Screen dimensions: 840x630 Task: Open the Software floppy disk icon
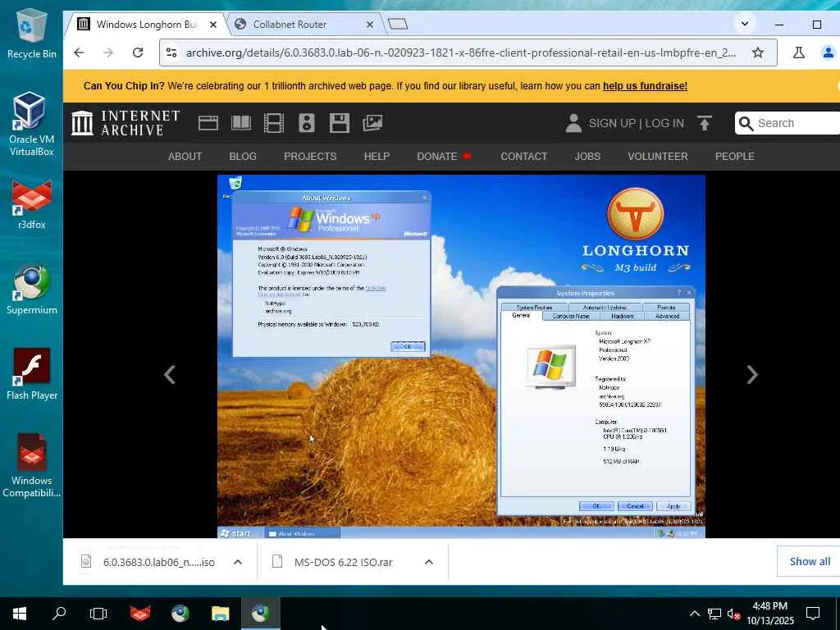pyautogui.click(x=339, y=123)
